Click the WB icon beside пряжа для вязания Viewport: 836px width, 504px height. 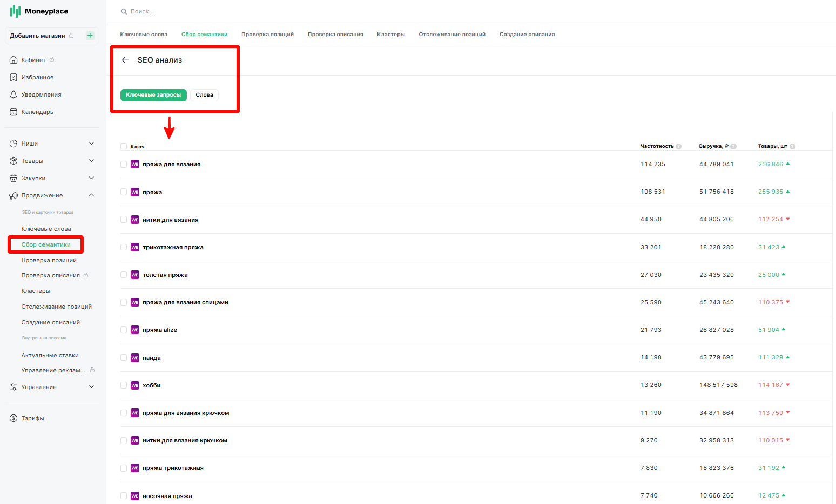pyautogui.click(x=135, y=164)
